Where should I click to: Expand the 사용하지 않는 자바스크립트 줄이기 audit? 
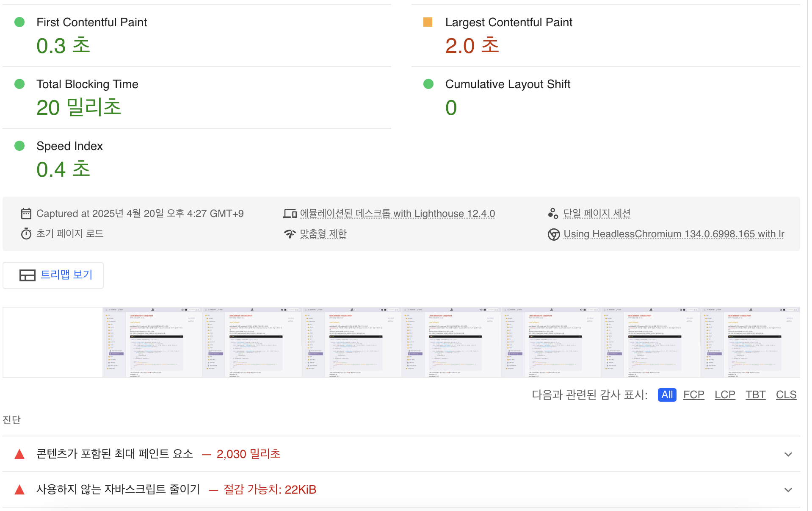[x=788, y=490]
